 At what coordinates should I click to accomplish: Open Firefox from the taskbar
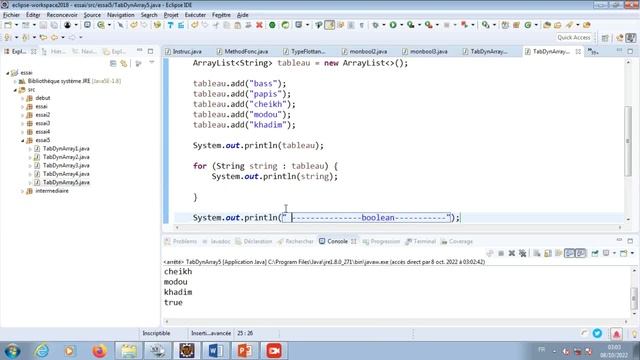(99, 351)
